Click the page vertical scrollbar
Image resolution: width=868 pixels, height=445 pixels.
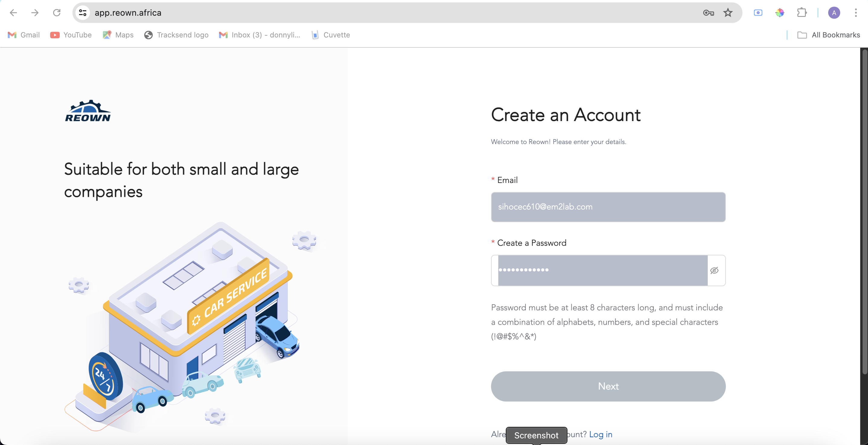(x=864, y=213)
